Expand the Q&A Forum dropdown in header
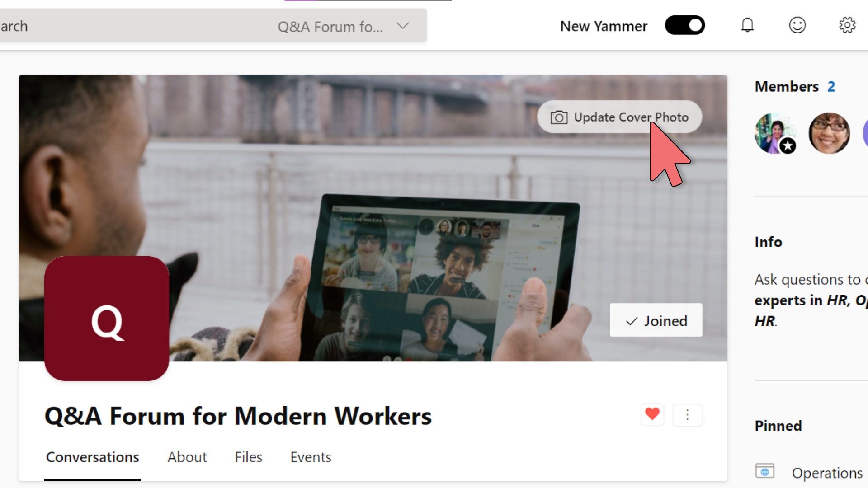868x488 pixels. point(404,26)
